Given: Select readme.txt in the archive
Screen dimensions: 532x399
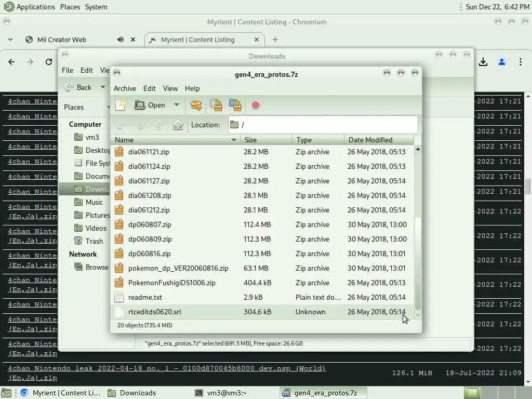Looking at the screenshot, I should (262, 298).
